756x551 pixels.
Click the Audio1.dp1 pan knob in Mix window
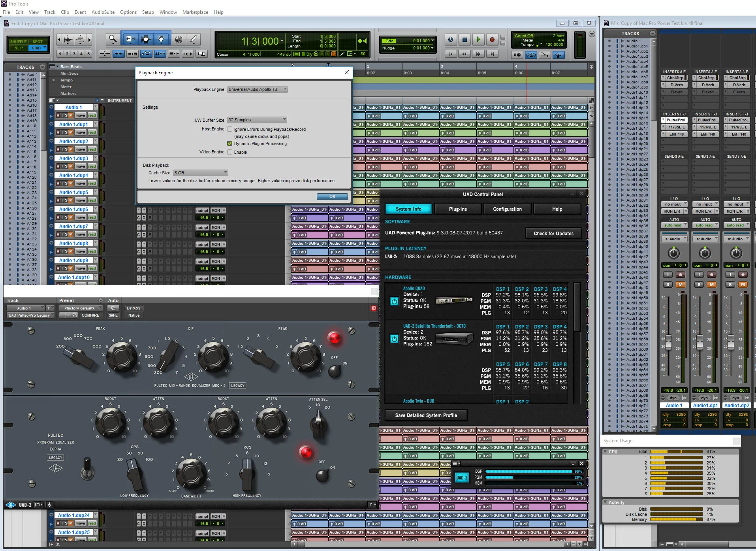705,253
